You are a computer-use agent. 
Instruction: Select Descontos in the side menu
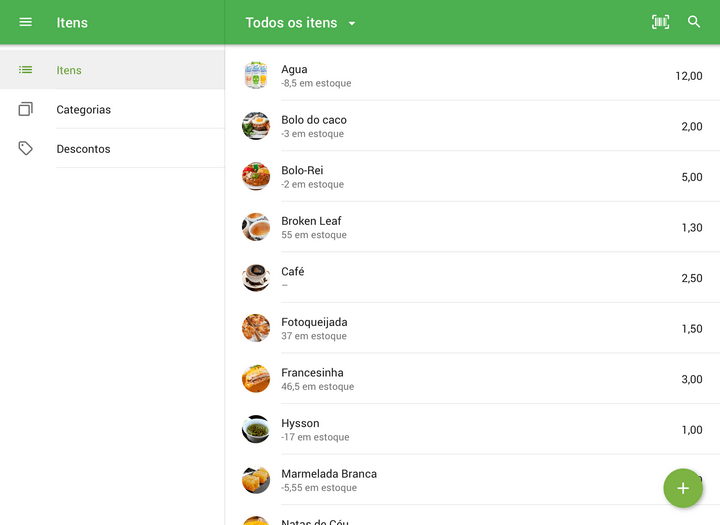(x=84, y=149)
